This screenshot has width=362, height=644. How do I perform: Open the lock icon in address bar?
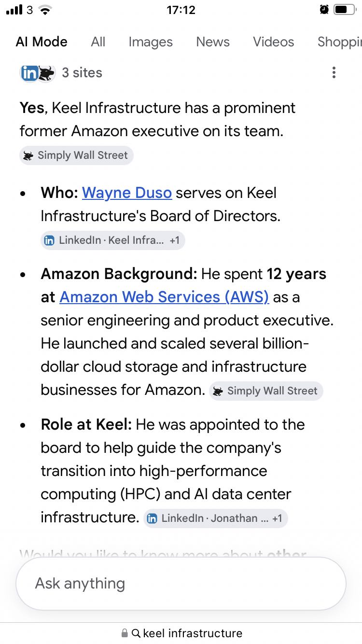tap(125, 633)
